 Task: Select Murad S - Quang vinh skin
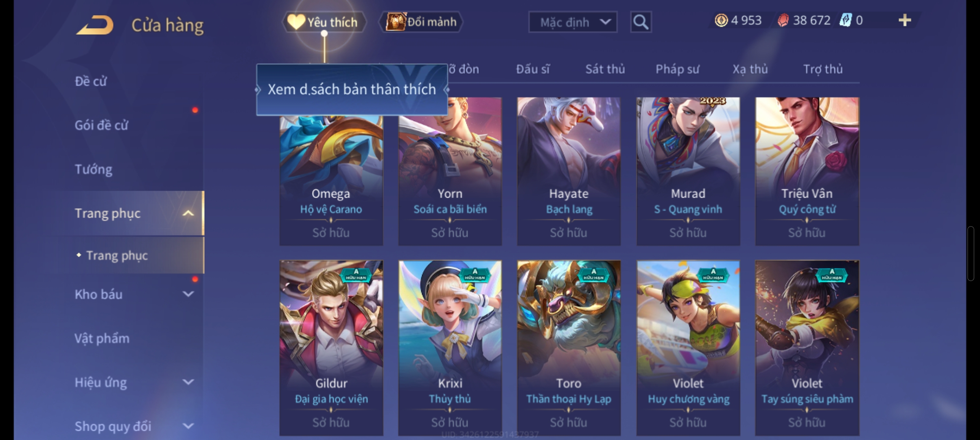click(x=688, y=171)
